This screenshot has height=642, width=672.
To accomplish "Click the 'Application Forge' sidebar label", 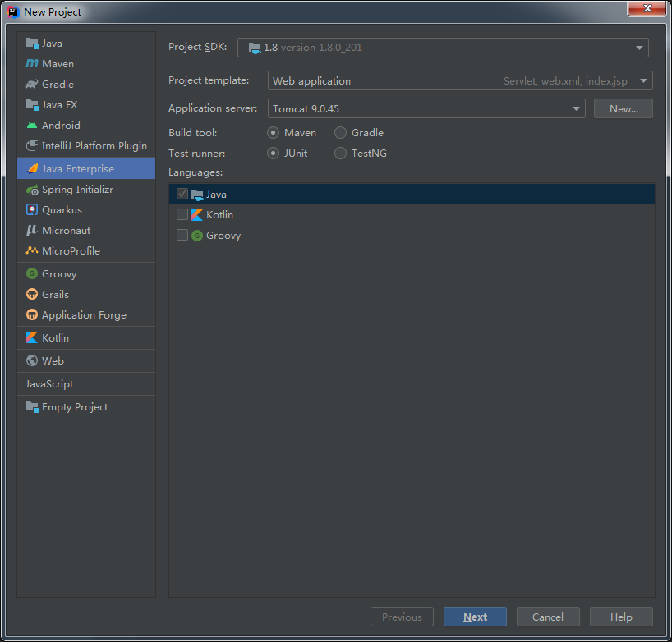I will (84, 314).
